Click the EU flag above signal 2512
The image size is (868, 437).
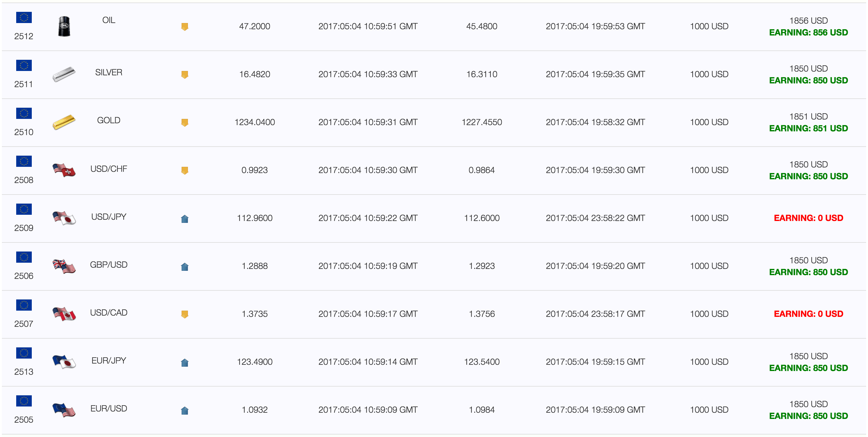24,17
